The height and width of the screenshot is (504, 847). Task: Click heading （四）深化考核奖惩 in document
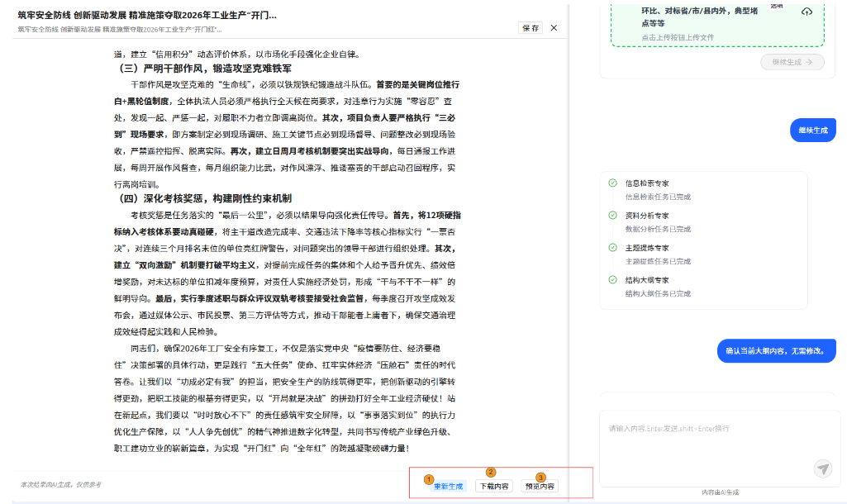point(206,198)
